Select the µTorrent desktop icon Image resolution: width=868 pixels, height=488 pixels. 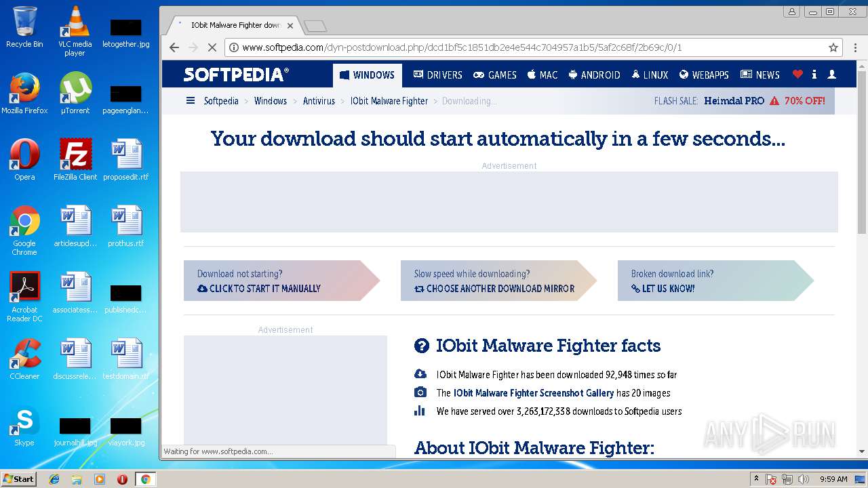coord(75,93)
